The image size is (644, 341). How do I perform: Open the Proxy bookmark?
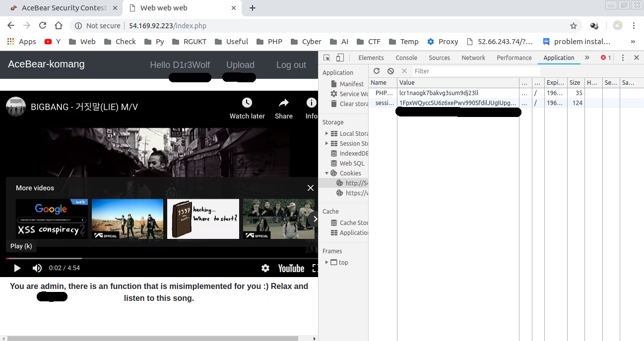443,42
